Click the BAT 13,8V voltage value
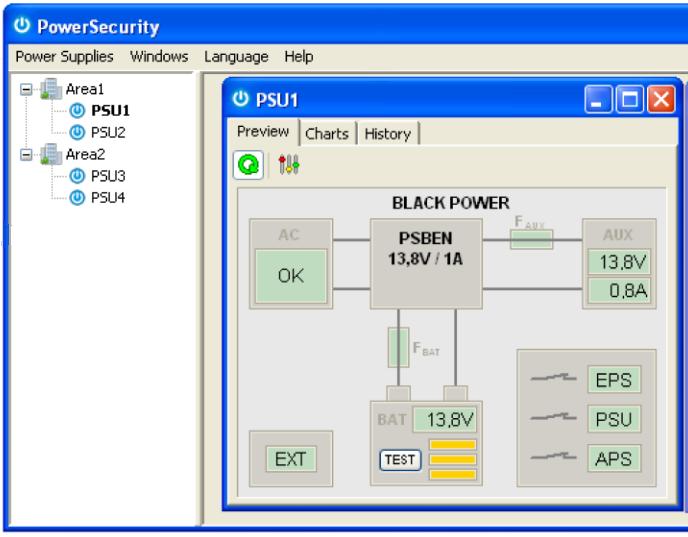This screenshot has width=688, height=537. 444,420
